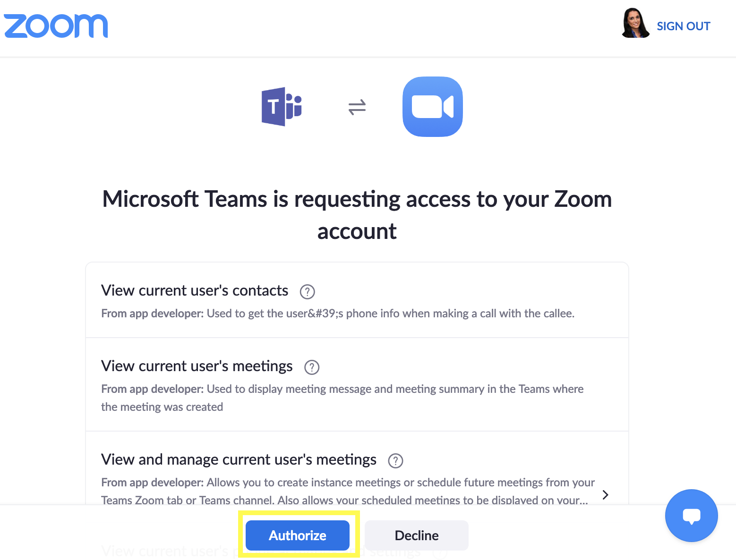Click the instance meetings developer description
Image resolution: width=736 pixels, height=560 pixels.
point(348,491)
